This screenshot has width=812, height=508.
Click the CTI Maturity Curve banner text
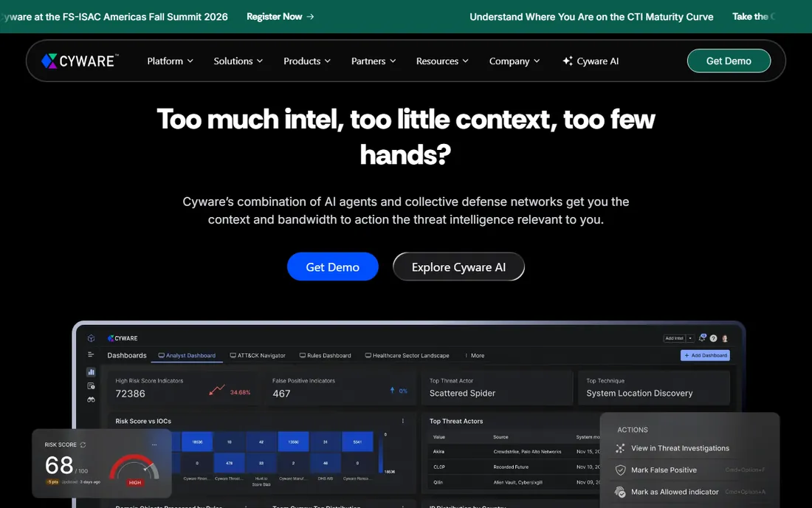click(591, 16)
